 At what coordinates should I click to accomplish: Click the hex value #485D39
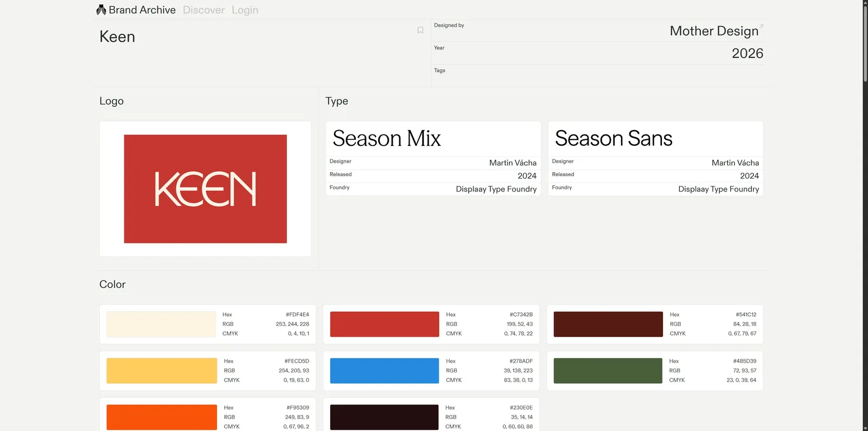[x=744, y=361]
